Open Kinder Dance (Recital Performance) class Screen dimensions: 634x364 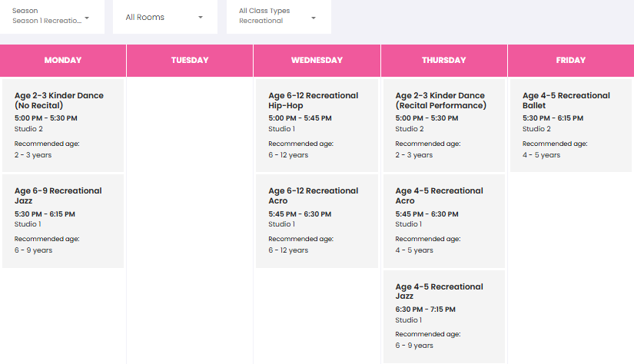444,125
